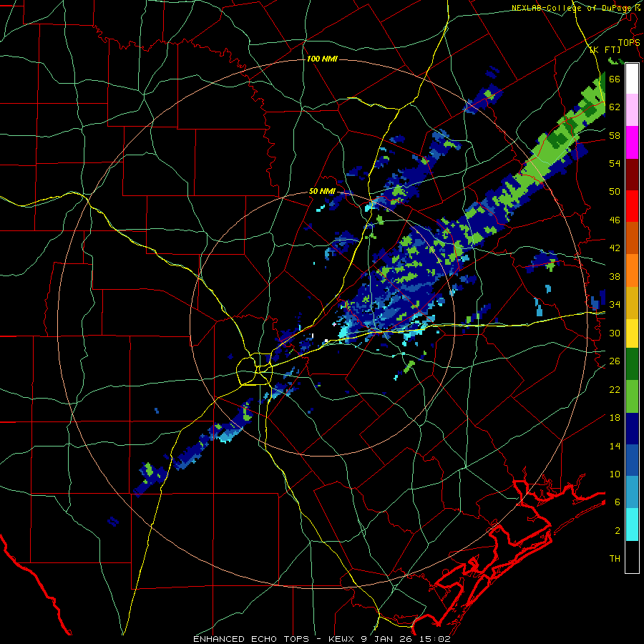Select the bright red legend color block

tap(632, 206)
